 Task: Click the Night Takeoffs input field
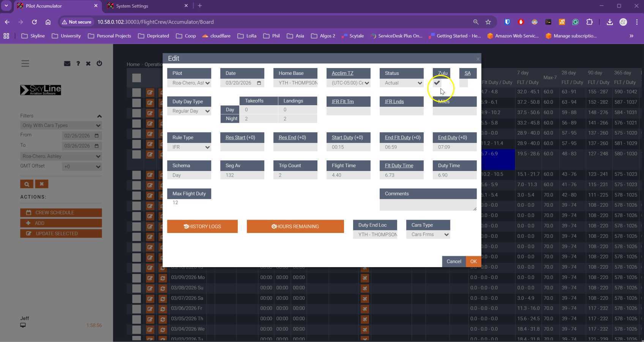coord(259,119)
